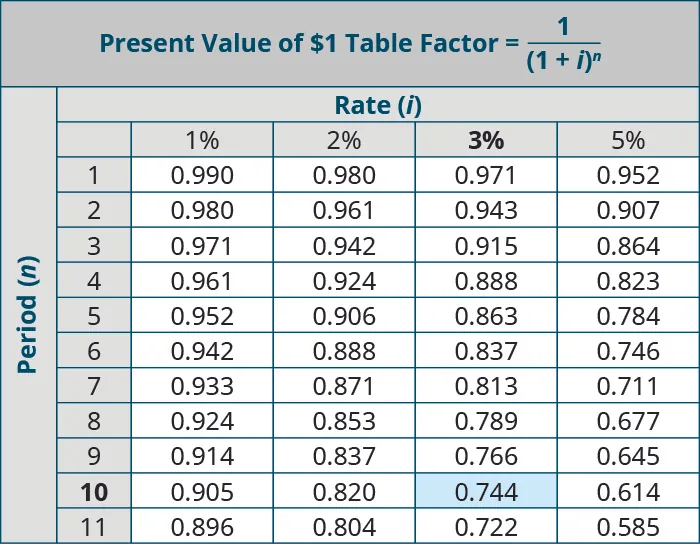Image resolution: width=700 pixels, height=544 pixels.
Task: Select the 1% rate column header
Action: pyautogui.click(x=202, y=141)
